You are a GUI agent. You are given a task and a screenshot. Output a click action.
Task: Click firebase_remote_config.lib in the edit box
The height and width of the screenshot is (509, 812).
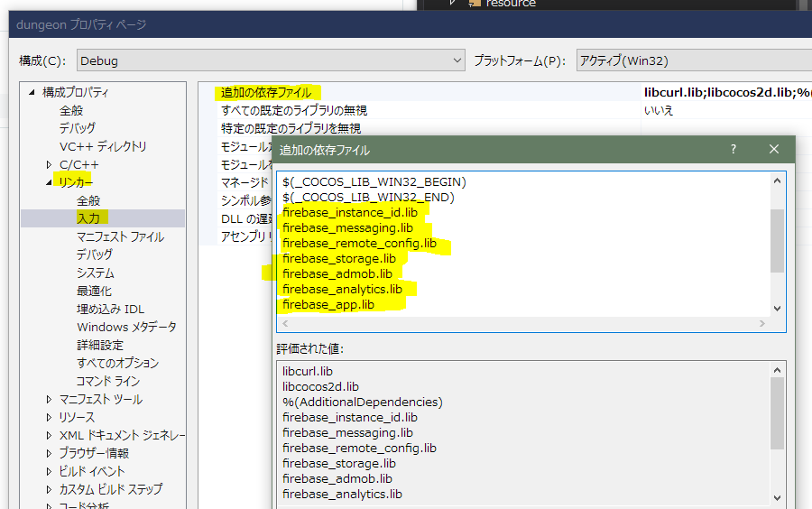359,244
